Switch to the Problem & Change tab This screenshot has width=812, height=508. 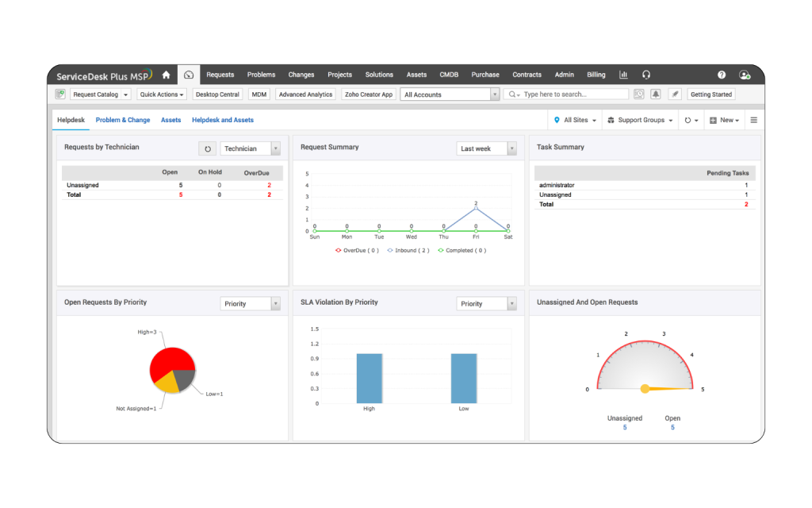pyautogui.click(x=123, y=120)
